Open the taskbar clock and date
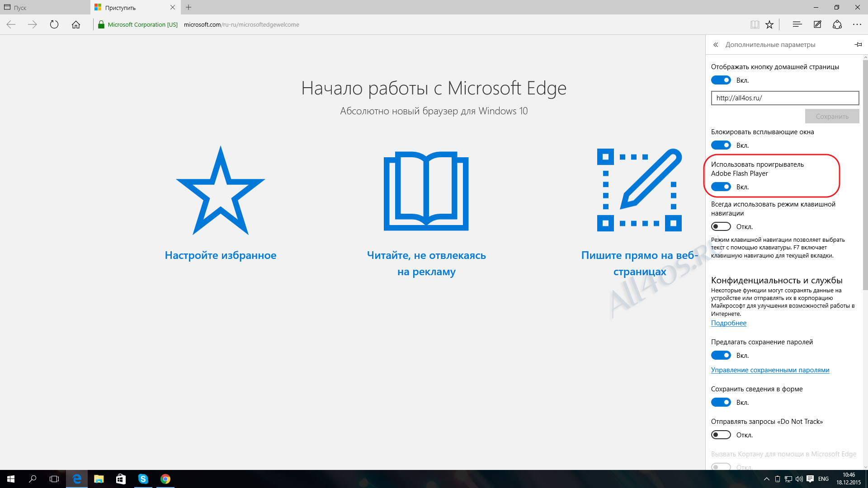The width and height of the screenshot is (868, 488). coord(849,479)
